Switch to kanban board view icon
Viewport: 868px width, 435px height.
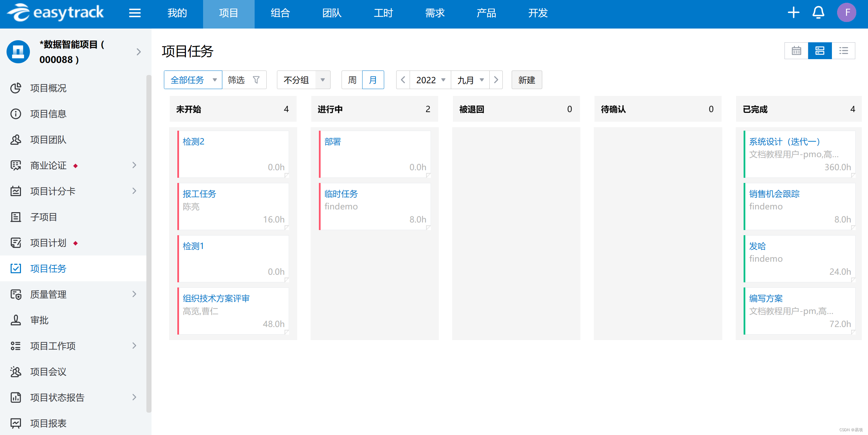pyautogui.click(x=820, y=51)
